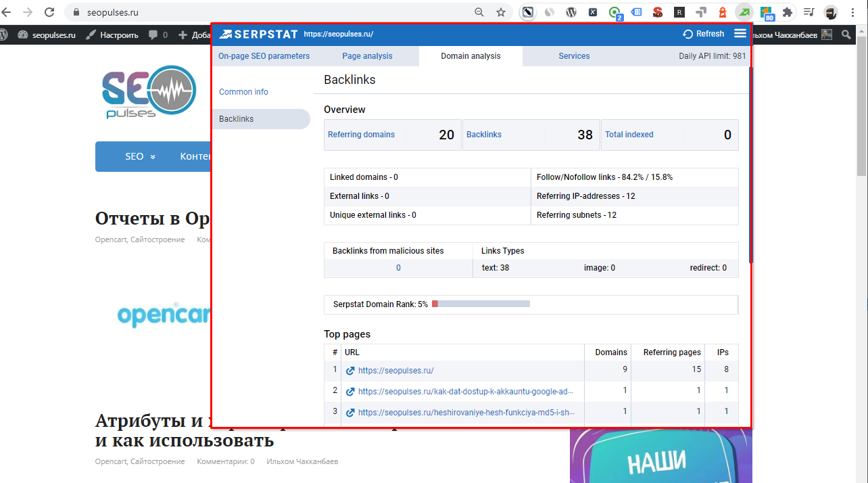Bookmark this page with the star icon
Image resolution: width=868 pixels, height=483 pixels.
click(x=500, y=12)
